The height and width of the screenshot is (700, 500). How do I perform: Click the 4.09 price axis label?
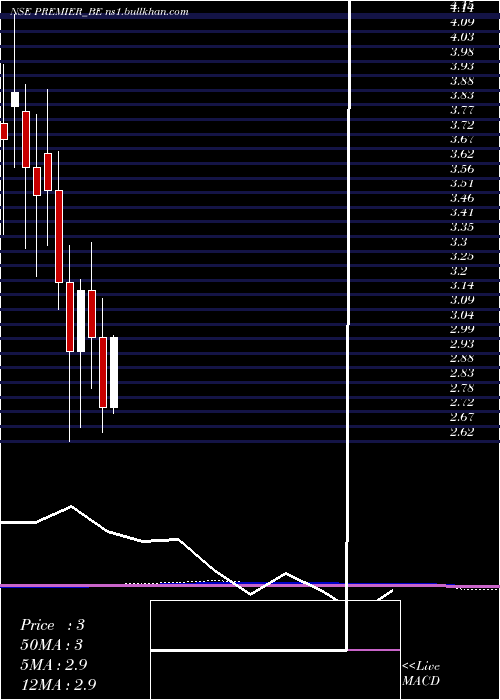pos(462,22)
